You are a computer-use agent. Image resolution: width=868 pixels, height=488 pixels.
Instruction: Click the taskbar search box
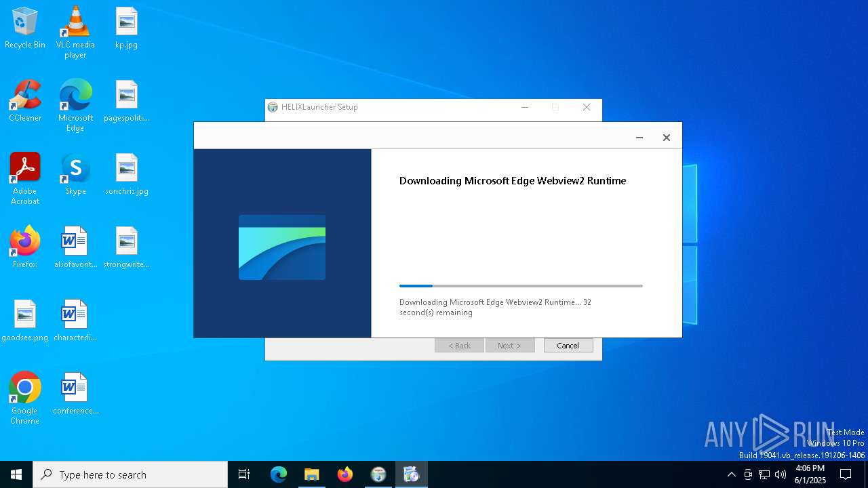tap(130, 474)
